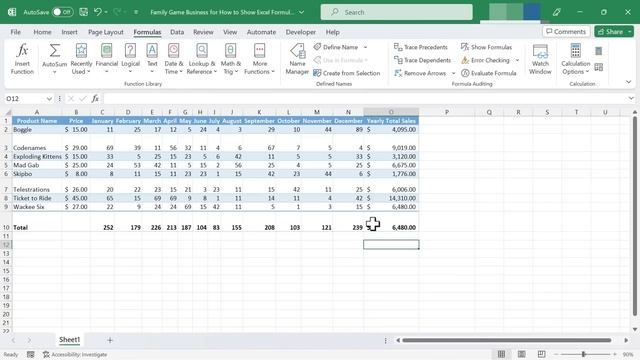Select column P header
This screenshot has width=640, height=360.
(447, 112)
